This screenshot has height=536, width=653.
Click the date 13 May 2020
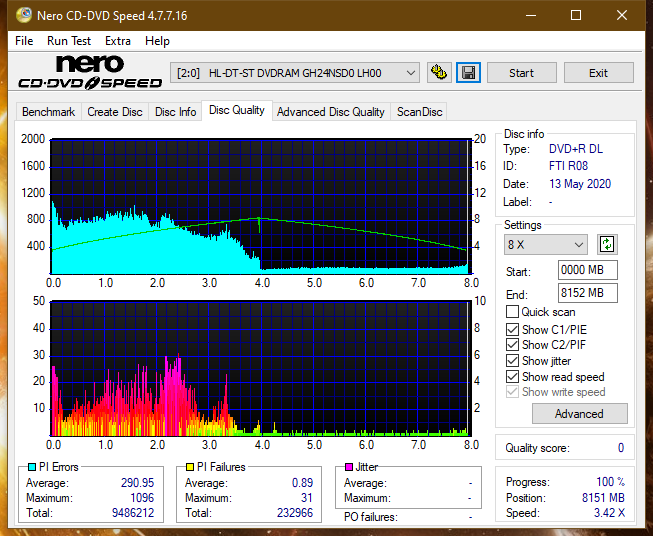[x=580, y=184]
